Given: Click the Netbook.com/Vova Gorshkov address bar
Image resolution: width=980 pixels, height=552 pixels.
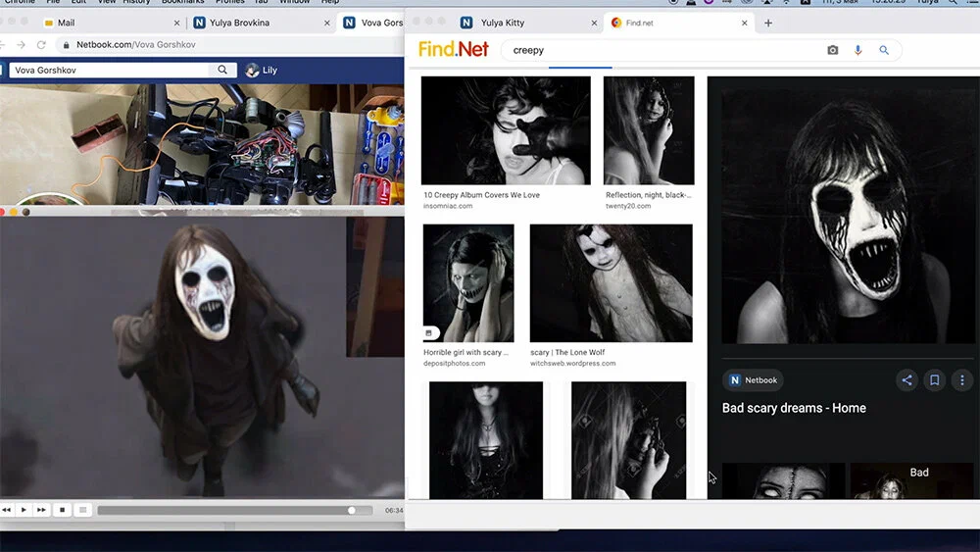Looking at the screenshot, I should pos(231,44).
